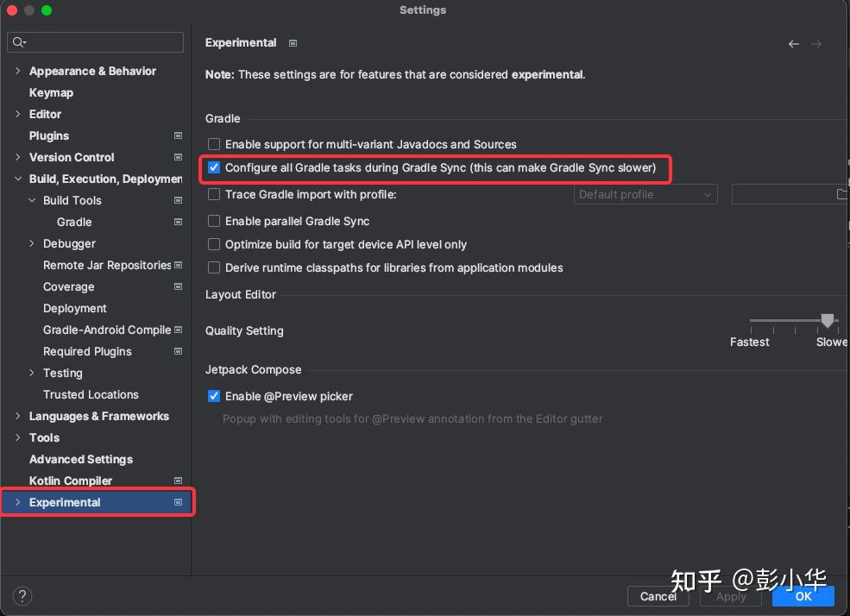
Task: Select the Gradle entry under Build Tools
Action: [73, 222]
